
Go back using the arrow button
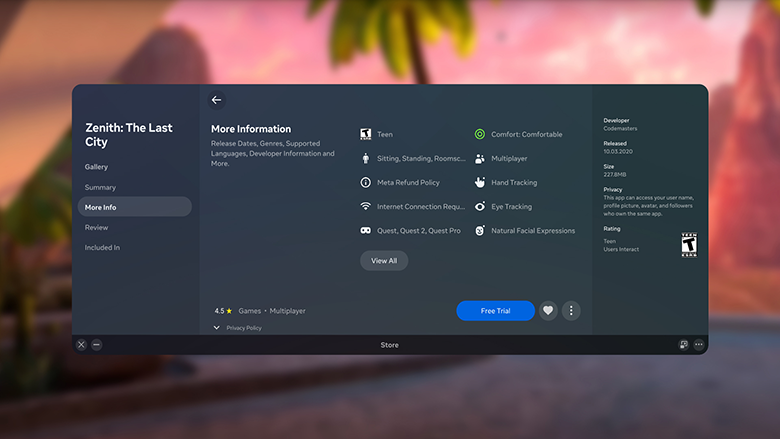click(216, 100)
